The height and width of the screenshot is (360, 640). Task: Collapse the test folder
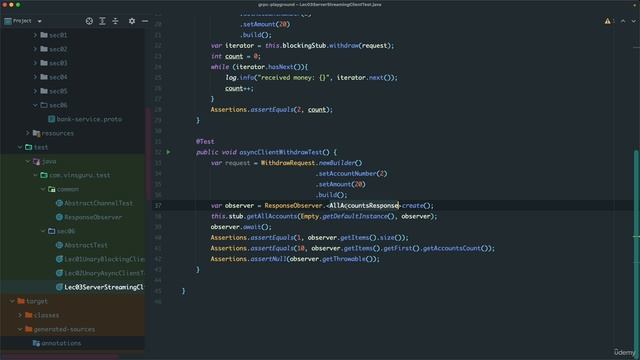20,147
